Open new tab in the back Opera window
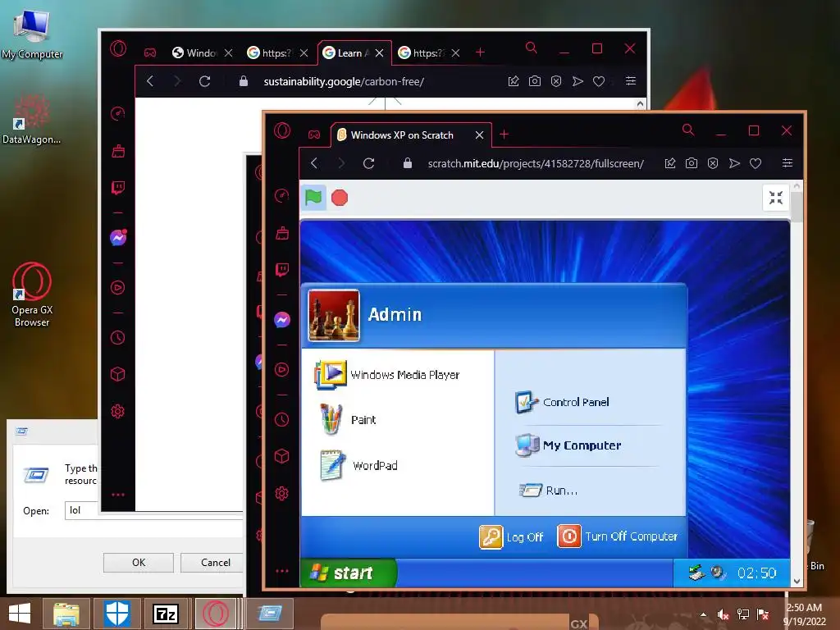Viewport: 840px width, 630px height. pyautogui.click(x=481, y=52)
